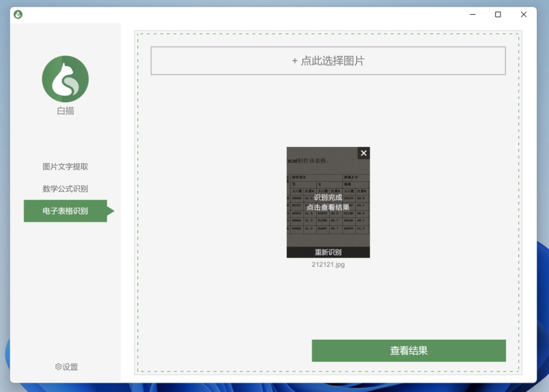The width and height of the screenshot is (549, 392).
Task: Click the file name 212121.jpg
Action: tap(328, 264)
